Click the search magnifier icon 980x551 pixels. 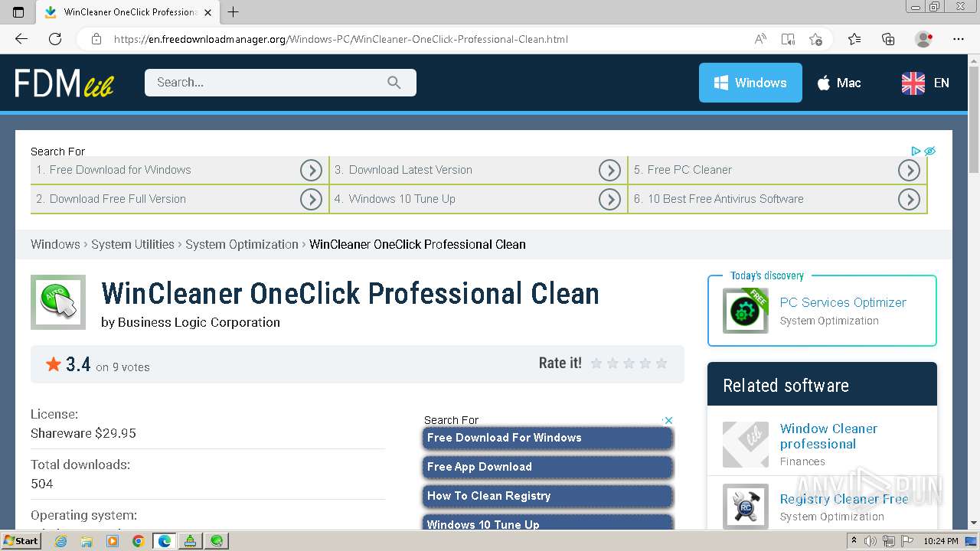coord(394,83)
